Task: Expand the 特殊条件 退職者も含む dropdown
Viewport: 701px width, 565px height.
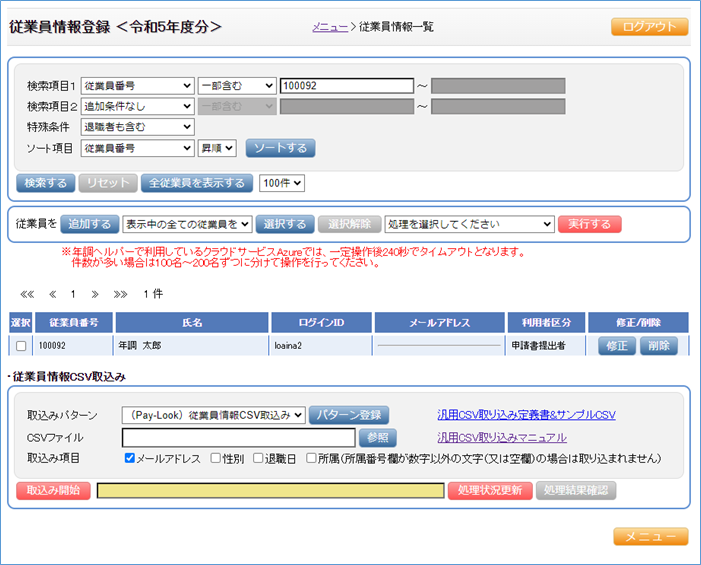Action: [x=137, y=127]
